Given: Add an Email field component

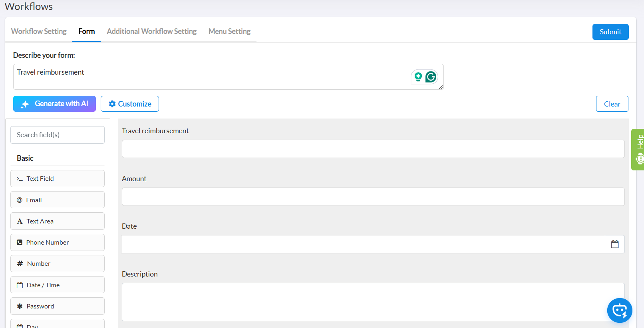Looking at the screenshot, I should (58, 200).
